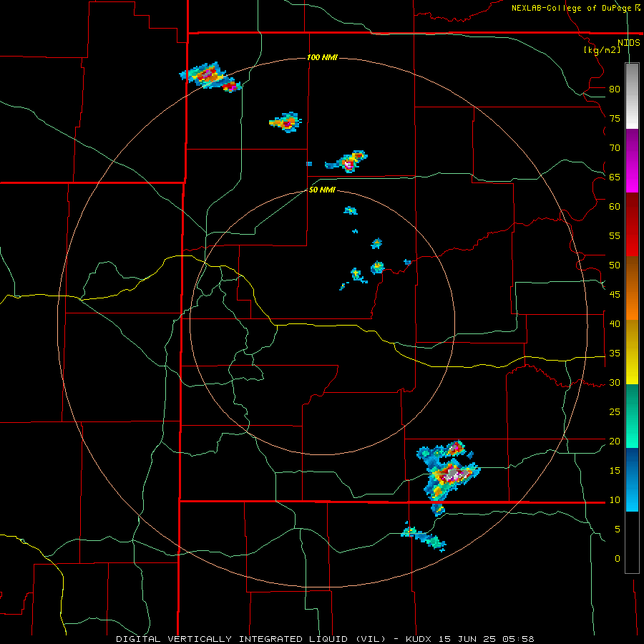Pick the green segment of the color bar
The width and height of the screenshot is (644, 644).
pos(632,416)
